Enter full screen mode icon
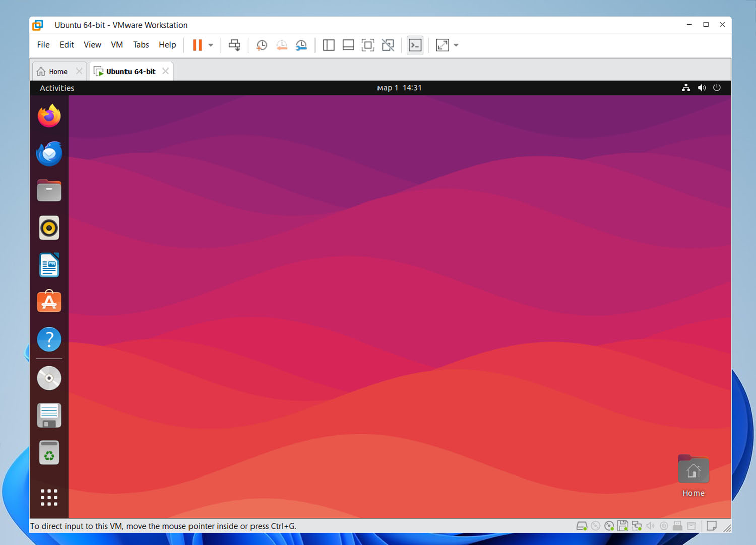756x545 pixels. point(368,45)
